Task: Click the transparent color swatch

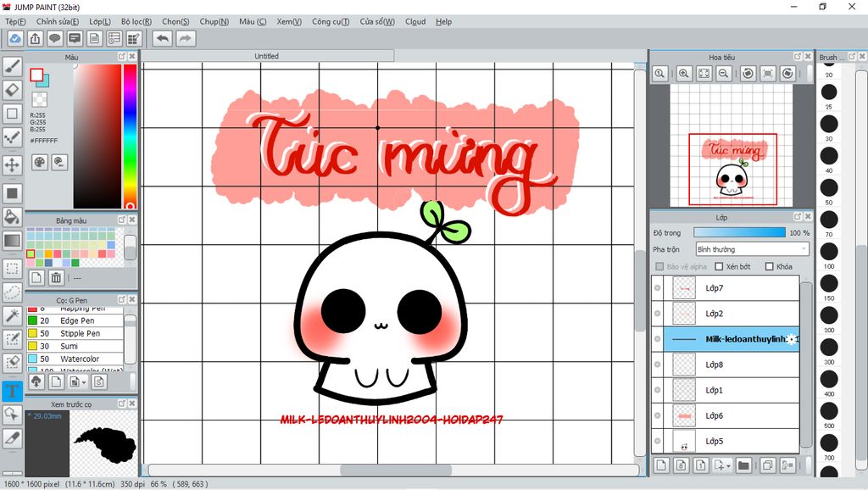Action: [x=39, y=100]
